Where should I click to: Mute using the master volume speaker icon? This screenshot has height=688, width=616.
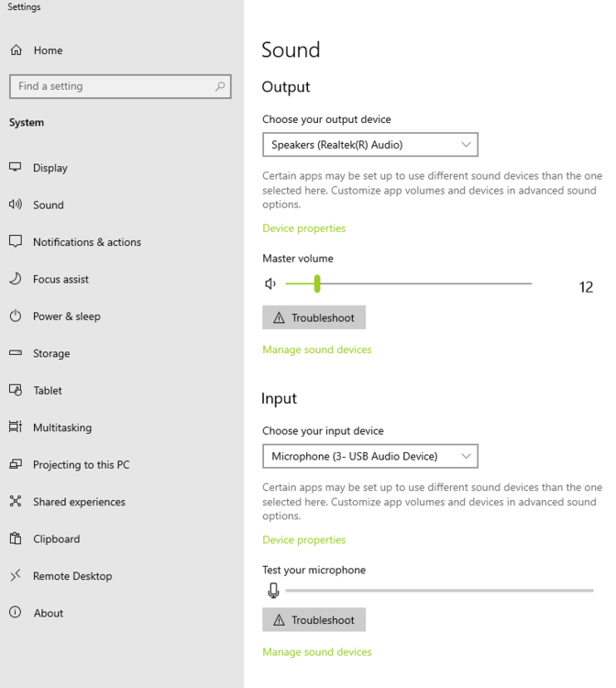[x=270, y=284]
